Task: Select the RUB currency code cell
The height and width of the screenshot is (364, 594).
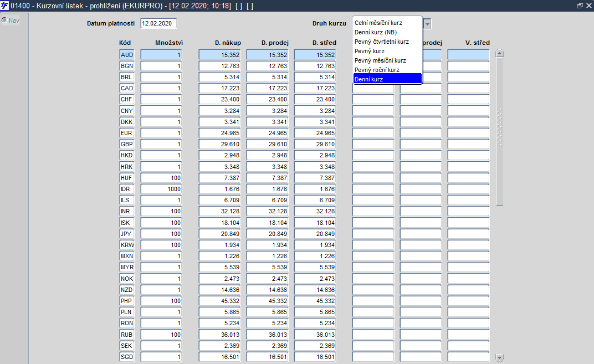Action: tap(126, 335)
